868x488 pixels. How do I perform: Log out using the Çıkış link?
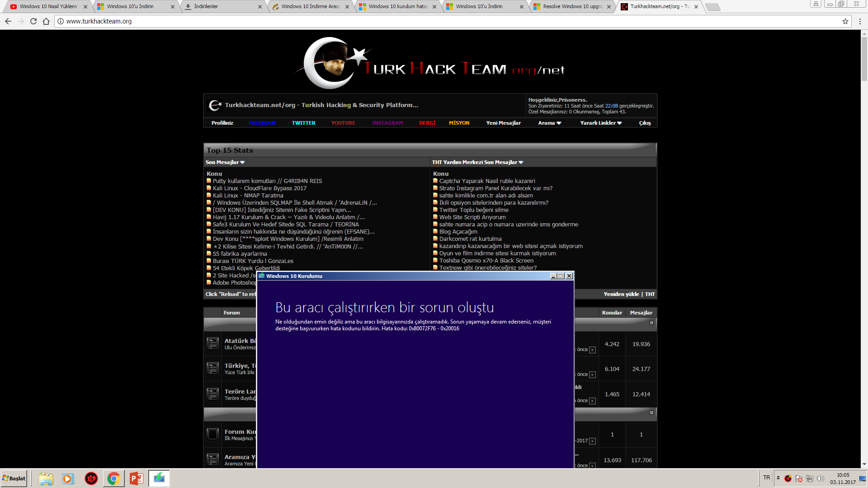(645, 123)
